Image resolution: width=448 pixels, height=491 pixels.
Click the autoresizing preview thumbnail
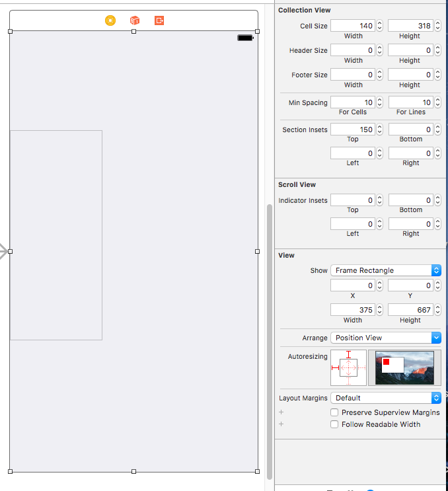tap(404, 367)
